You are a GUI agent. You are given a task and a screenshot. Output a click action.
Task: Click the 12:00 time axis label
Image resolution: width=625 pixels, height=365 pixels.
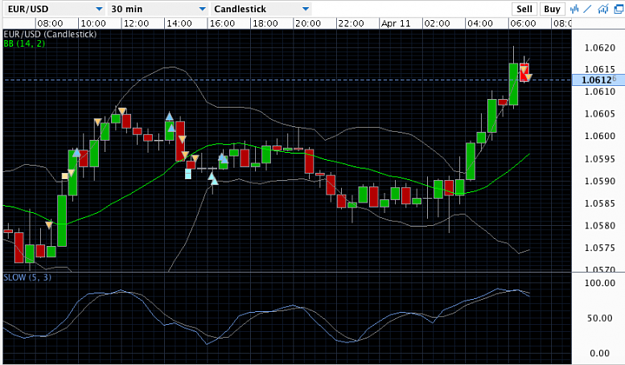click(x=136, y=24)
